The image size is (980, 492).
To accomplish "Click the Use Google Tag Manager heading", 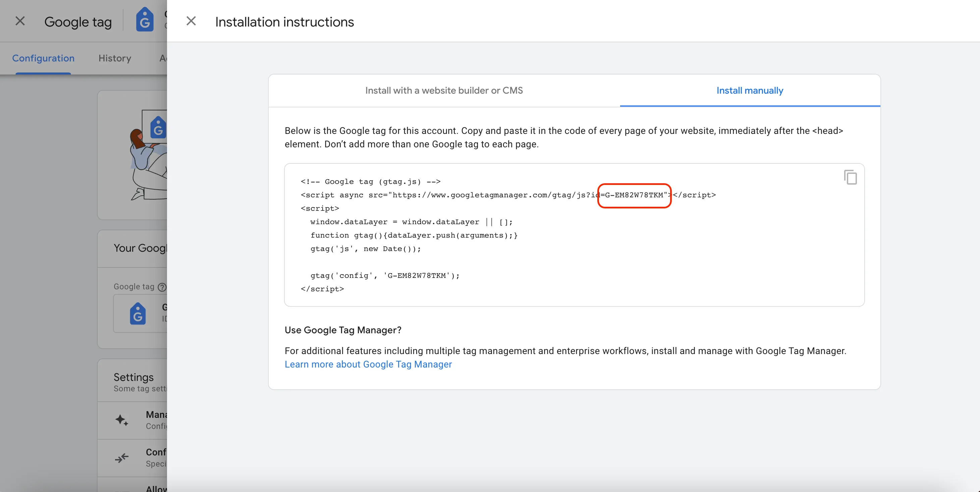I will 343,330.
